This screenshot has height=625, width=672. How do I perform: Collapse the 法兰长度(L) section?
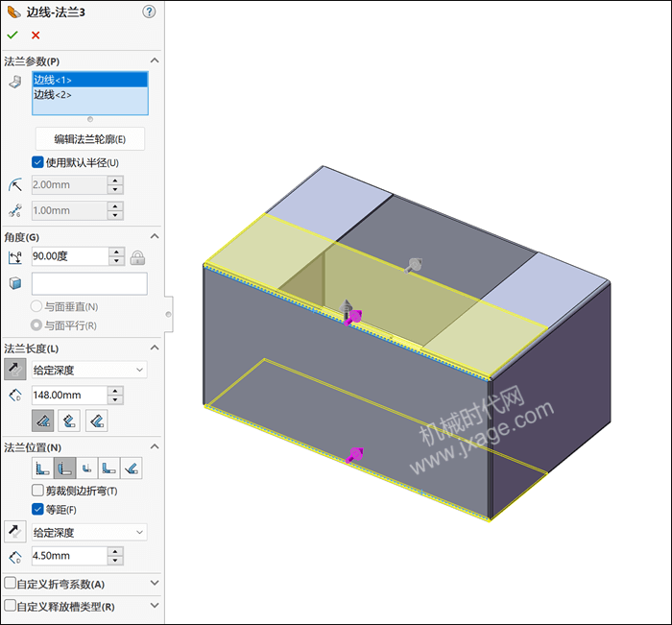pyautogui.click(x=155, y=349)
